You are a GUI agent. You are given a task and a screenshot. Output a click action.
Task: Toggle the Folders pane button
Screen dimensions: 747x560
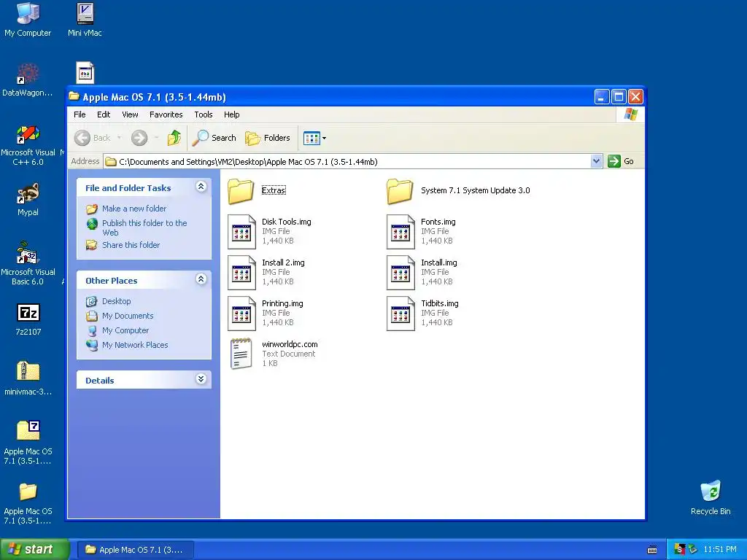(268, 138)
